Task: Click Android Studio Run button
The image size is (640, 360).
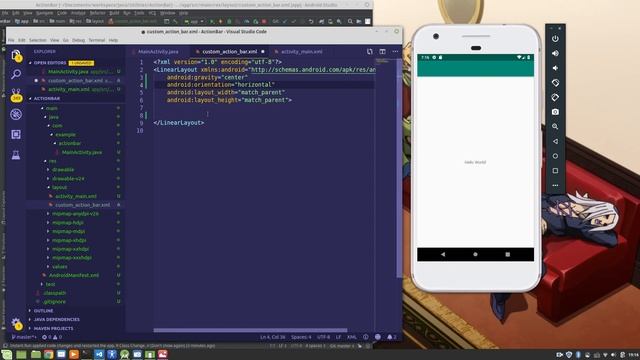Action: [x=212, y=21]
